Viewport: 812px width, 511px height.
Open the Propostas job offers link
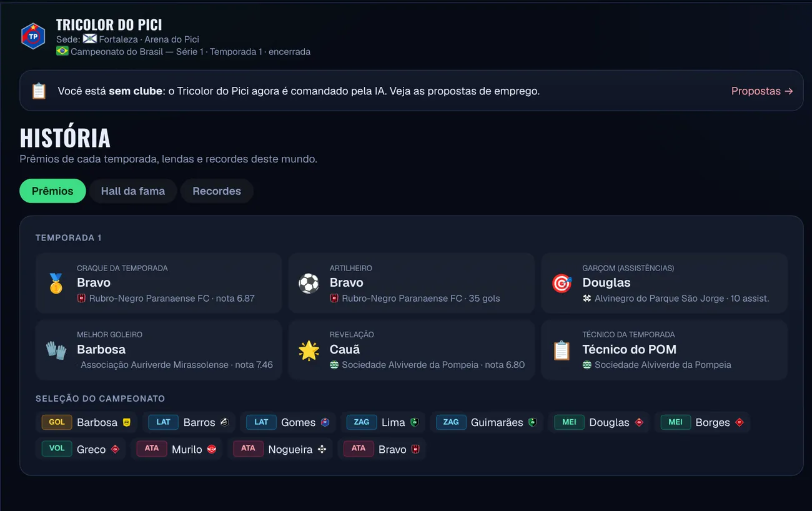pyautogui.click(x=762, y=91)
